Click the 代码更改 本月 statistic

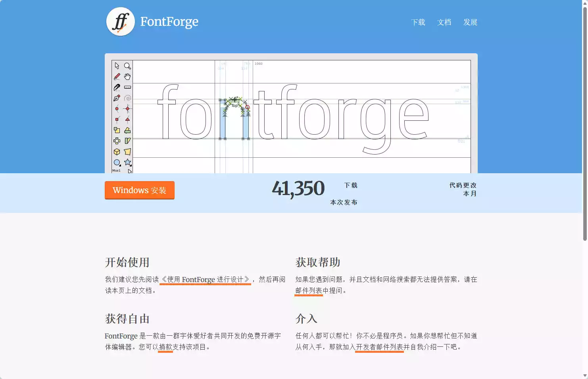[x=463, y=189]
